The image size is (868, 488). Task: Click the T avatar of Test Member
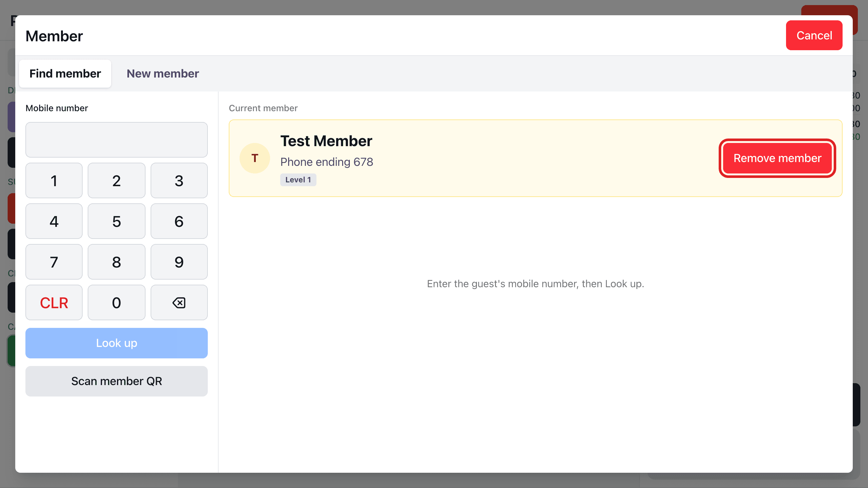pyautogui.click(x=255, y=158)
